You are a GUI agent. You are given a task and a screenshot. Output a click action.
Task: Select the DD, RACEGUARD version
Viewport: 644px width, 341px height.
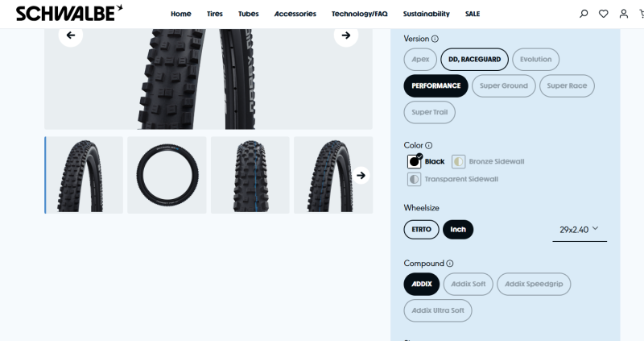pos(474,59)
